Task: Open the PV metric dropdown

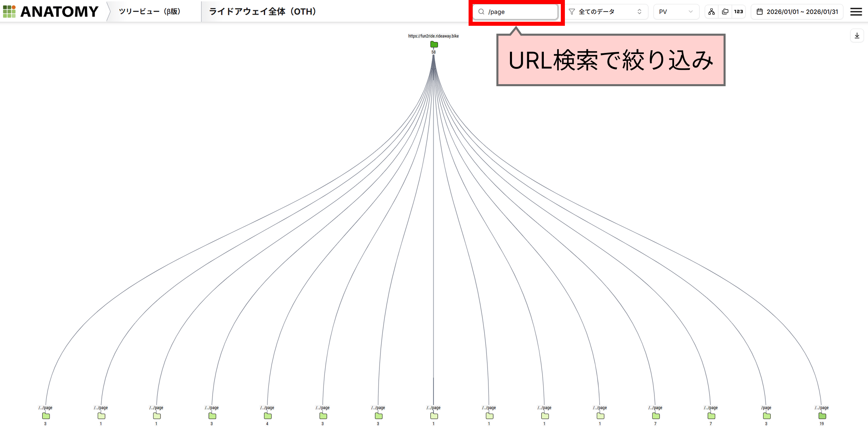Action: pos(676,12)
